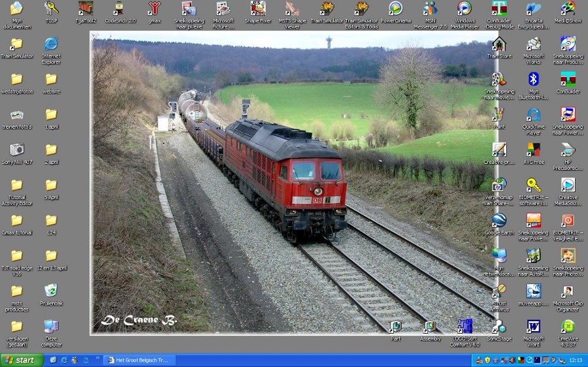Select the Deze computer icon

51,327
